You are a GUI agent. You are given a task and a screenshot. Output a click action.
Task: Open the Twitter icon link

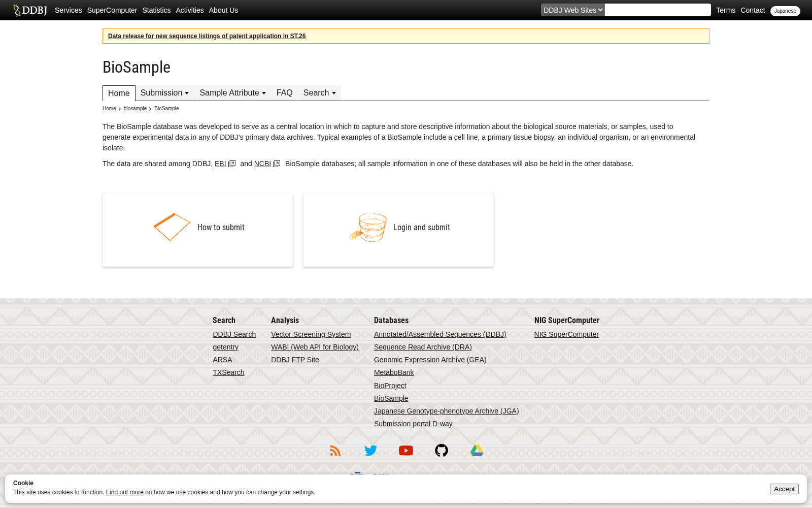[371, 451]
